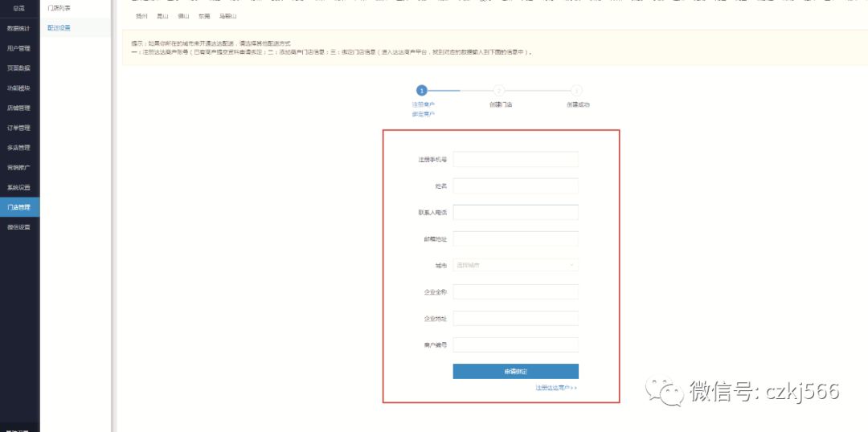Select highlighted 门店管理 sidebar item

click(x=19, y=207)
